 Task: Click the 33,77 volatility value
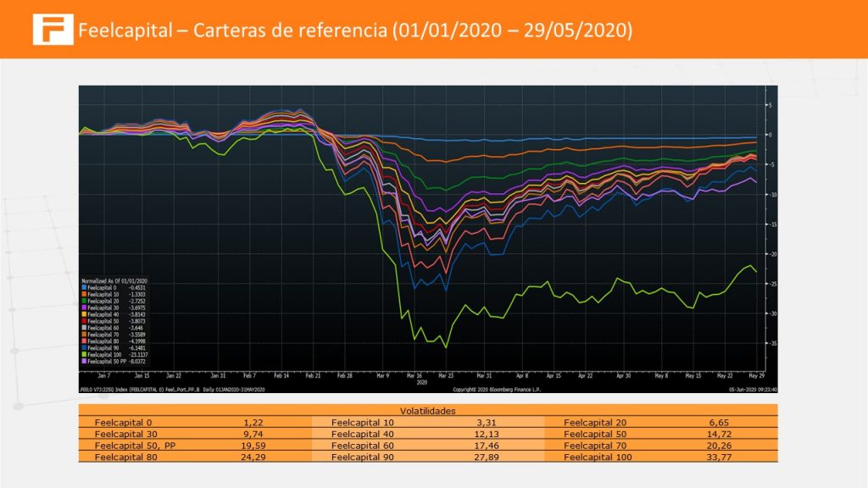tap(719, 457)
